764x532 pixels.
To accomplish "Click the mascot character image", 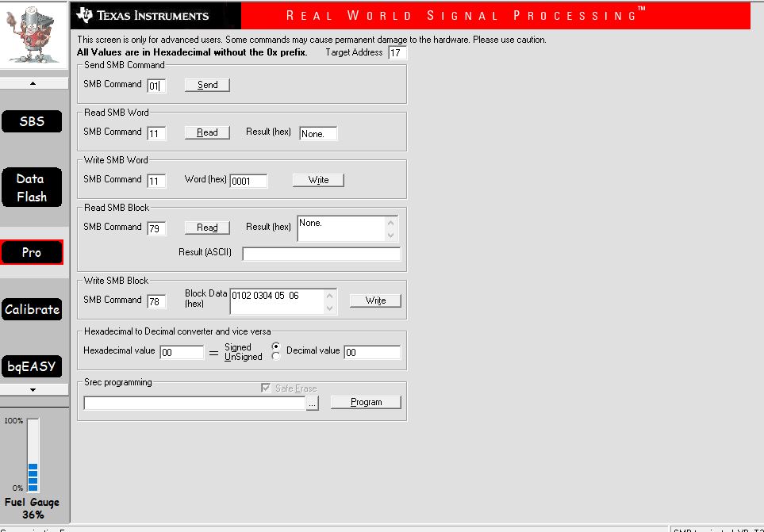I will 33,35.
